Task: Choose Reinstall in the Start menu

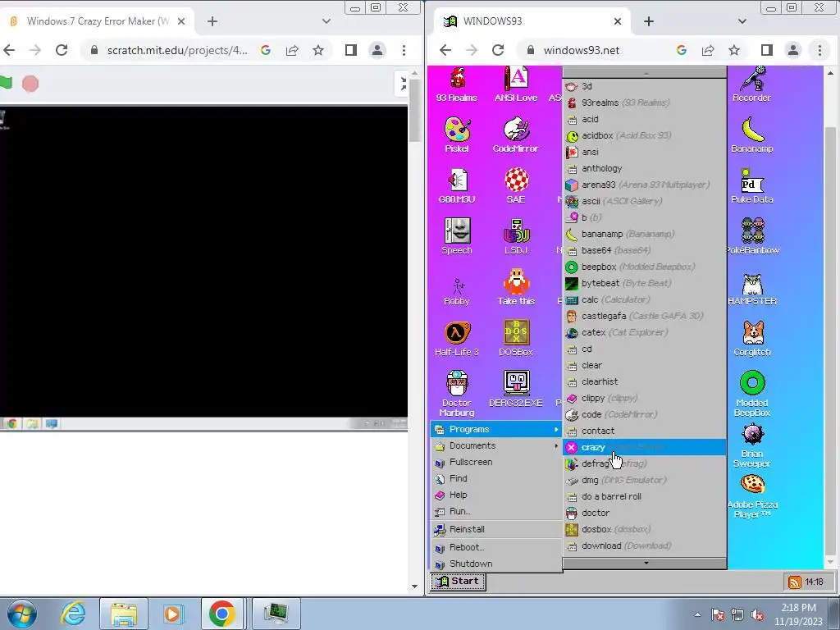Action: 496,529
